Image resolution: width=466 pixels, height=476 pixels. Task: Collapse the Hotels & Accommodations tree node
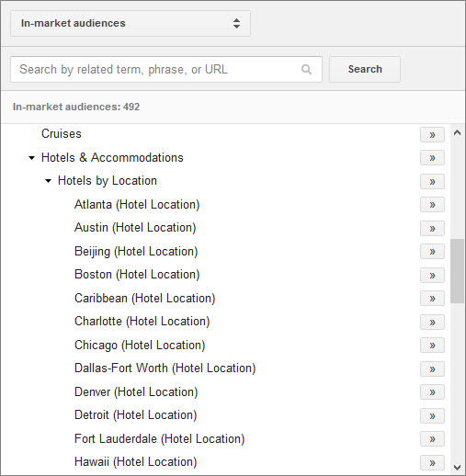click(31, 158)
